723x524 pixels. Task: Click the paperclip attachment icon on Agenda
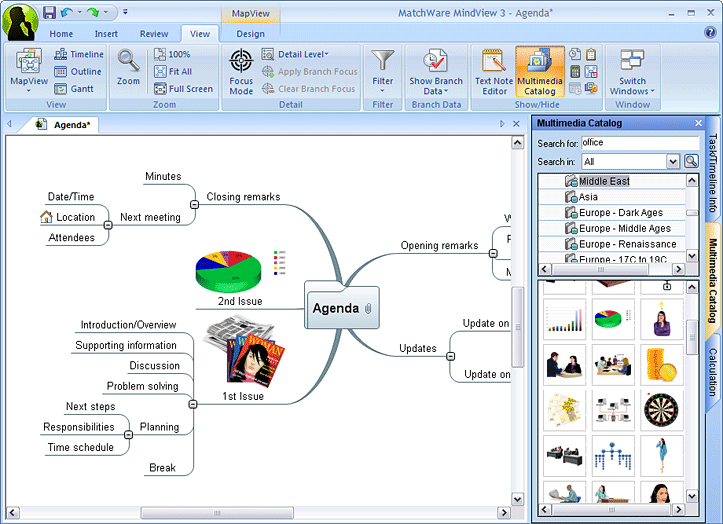368,309
